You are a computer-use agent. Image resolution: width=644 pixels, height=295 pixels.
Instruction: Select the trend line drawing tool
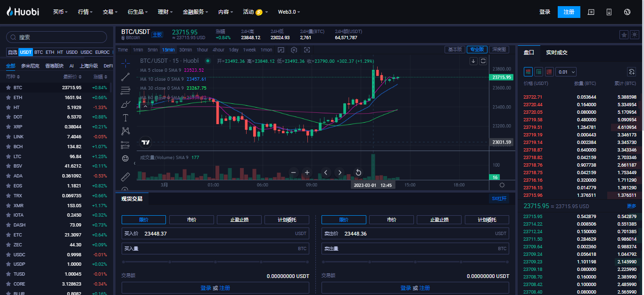point(125,76)
